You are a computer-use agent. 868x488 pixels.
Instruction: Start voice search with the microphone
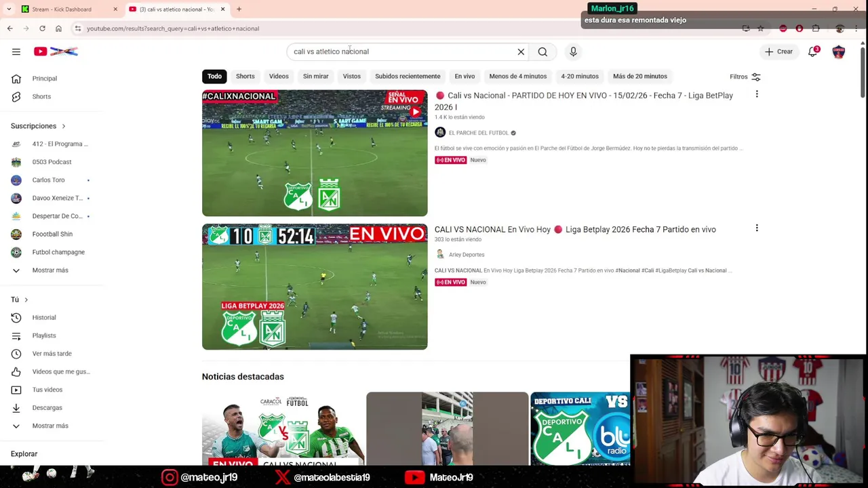tap(573, 52)
